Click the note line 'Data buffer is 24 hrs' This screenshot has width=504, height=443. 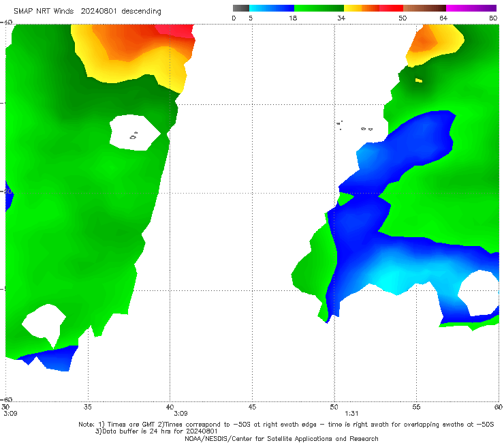[x=156, y=431]
